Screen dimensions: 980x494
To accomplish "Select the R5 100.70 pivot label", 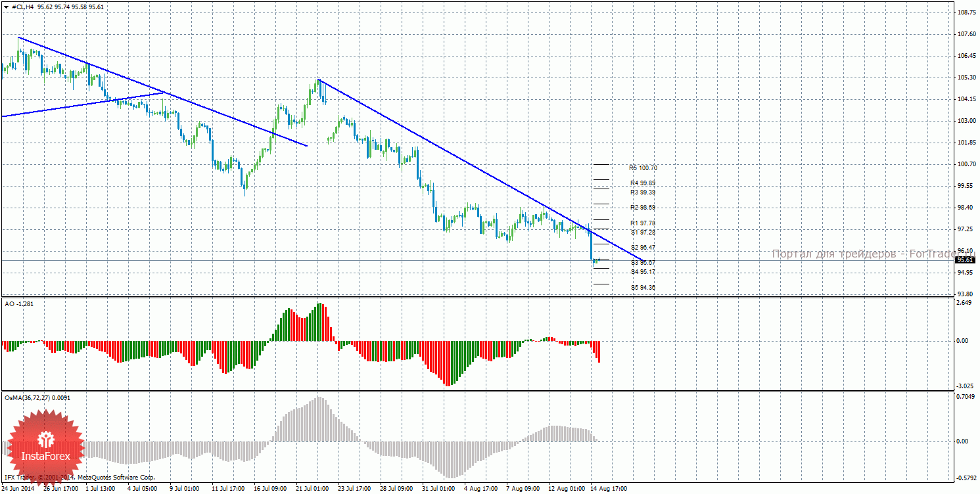I will point(643,168).
